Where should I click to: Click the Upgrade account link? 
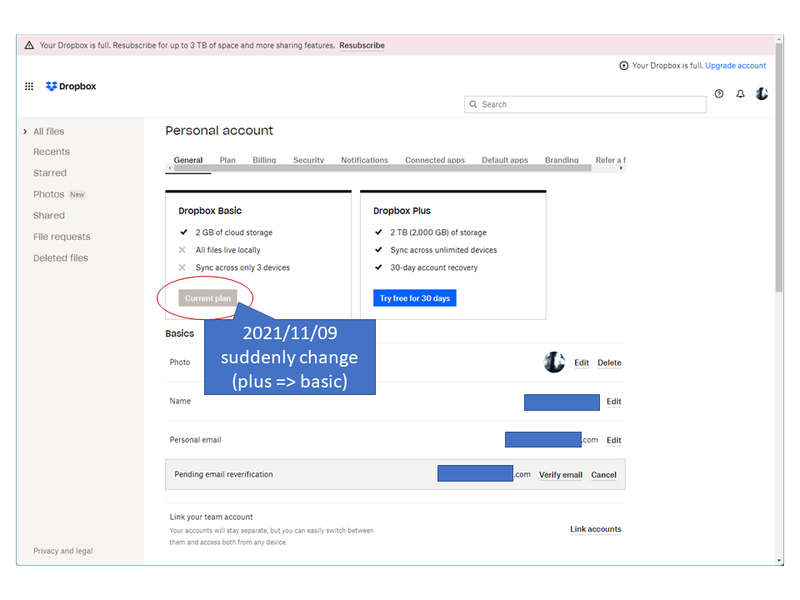735,66
